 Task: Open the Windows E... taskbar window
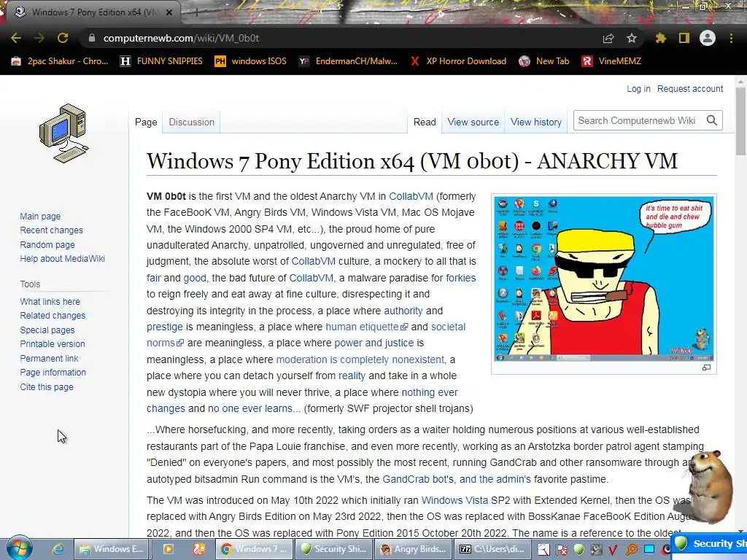click(x=111, y=549)
